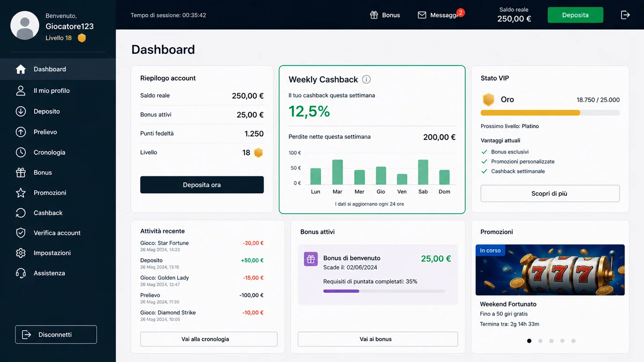
Task: Click the '18.750 / 25.000' VIP points text
Action: (598, 100)
